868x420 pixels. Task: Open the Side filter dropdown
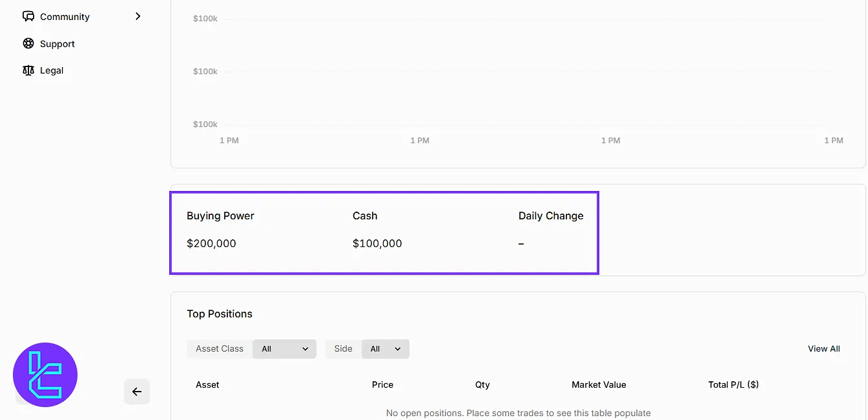pos(386,349)
